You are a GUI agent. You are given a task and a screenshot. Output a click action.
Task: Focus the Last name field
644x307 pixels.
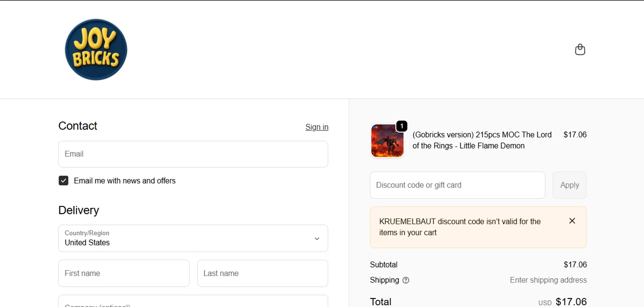click(263, 273)
